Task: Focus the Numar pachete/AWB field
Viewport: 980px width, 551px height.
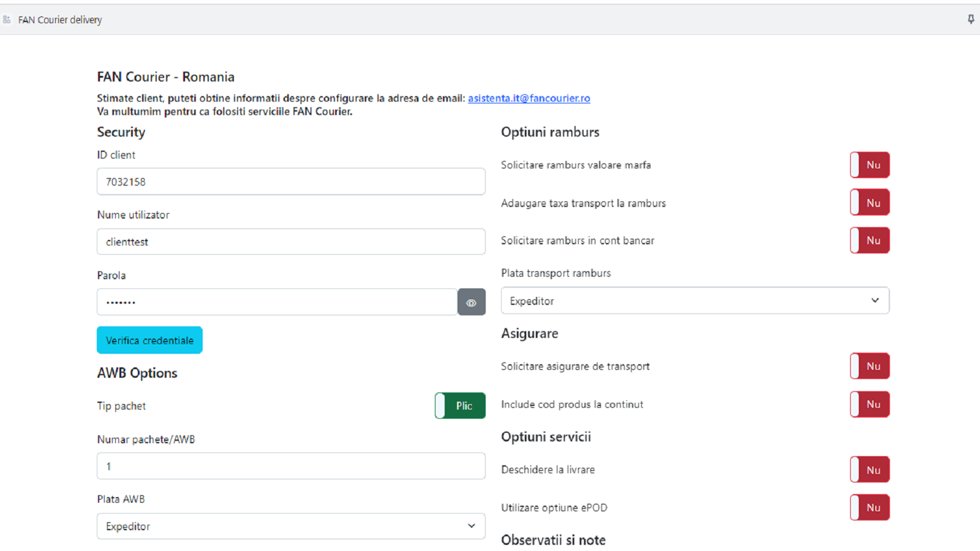Action: click(x=291, y=466)
